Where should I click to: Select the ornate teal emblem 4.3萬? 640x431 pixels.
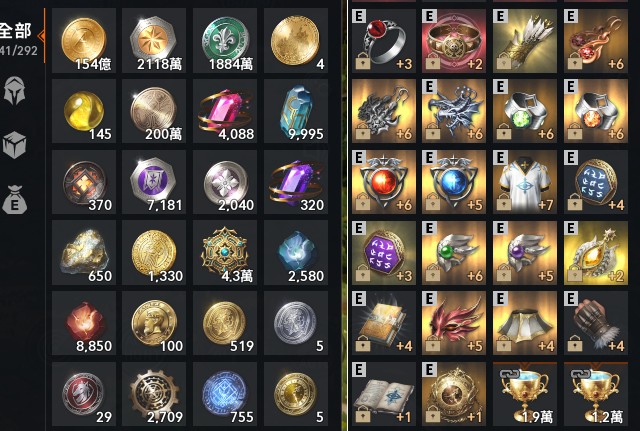(225, 253)
